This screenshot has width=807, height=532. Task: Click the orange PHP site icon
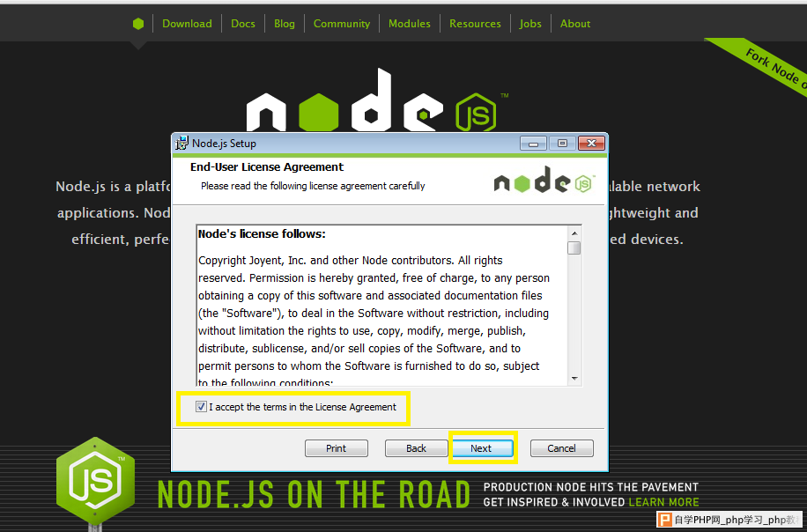(665, 519)
